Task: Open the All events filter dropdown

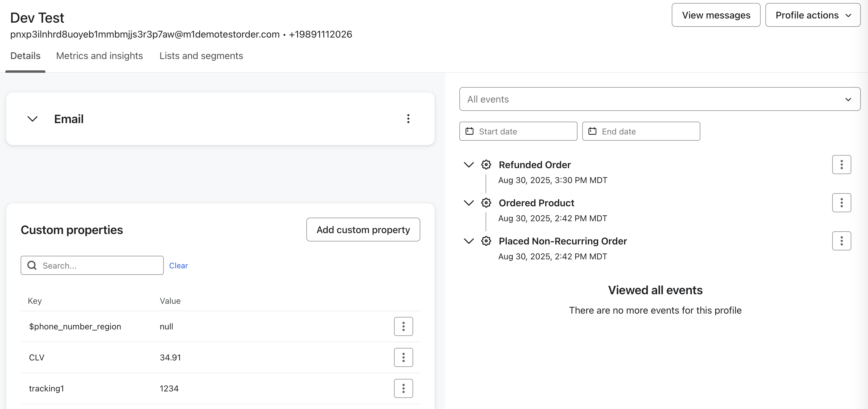Action: 660,99
